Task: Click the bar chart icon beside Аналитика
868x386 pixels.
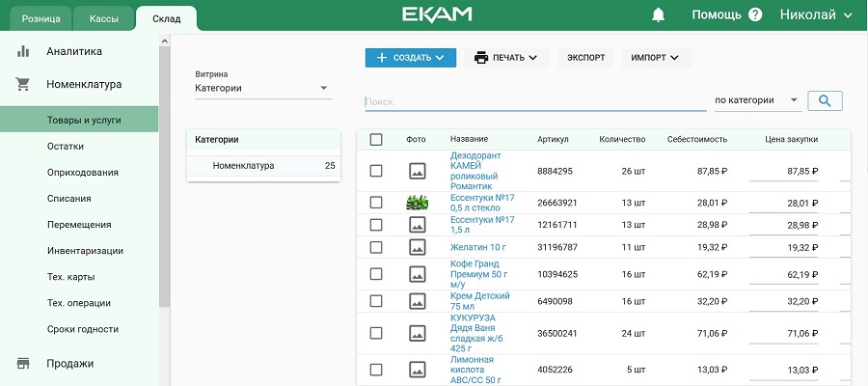Action: coord(23,51)
